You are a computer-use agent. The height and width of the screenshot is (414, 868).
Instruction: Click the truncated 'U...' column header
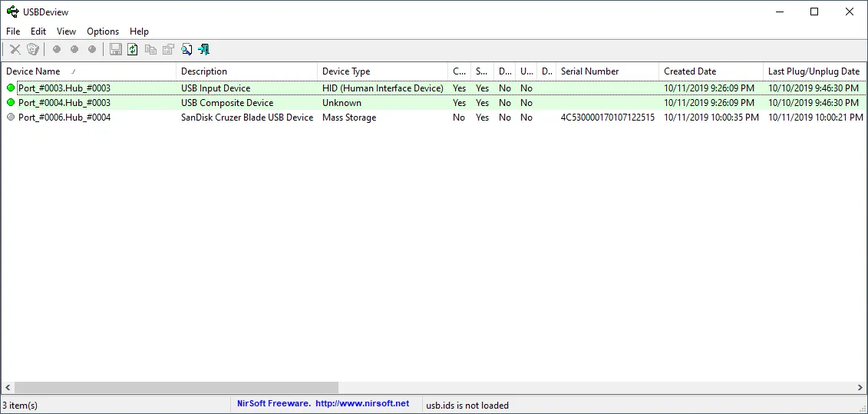click(526, 71)
